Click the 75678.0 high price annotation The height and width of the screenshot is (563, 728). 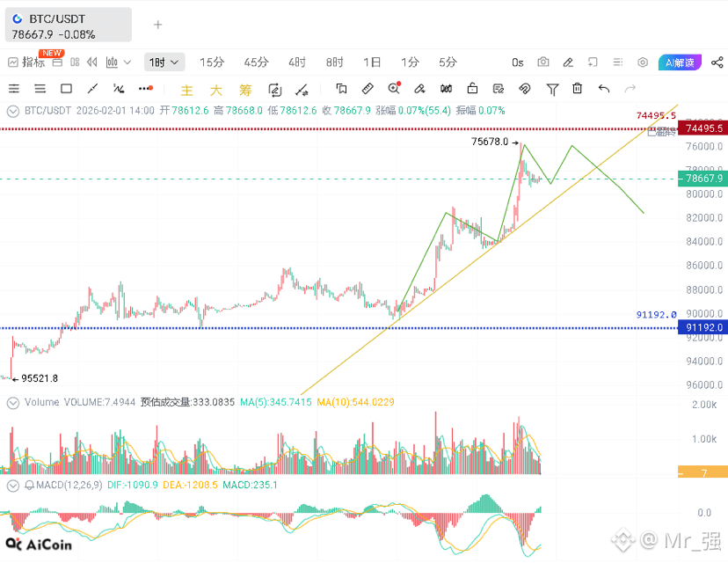click(x=490, y=142)
